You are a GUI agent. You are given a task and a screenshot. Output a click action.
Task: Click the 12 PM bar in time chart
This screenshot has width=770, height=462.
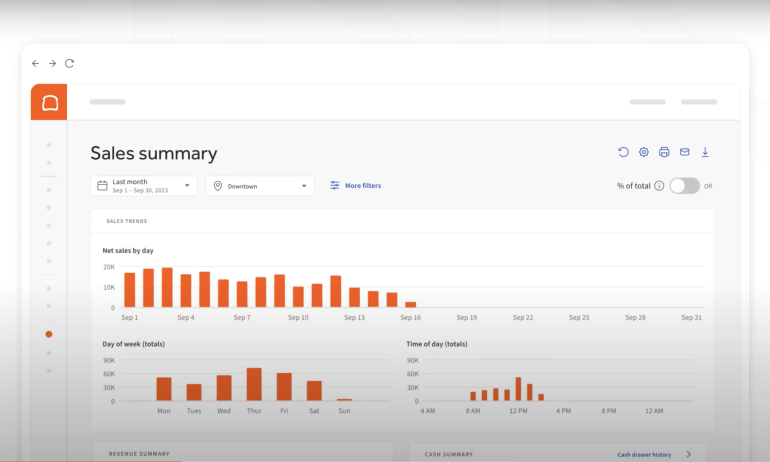518,389
